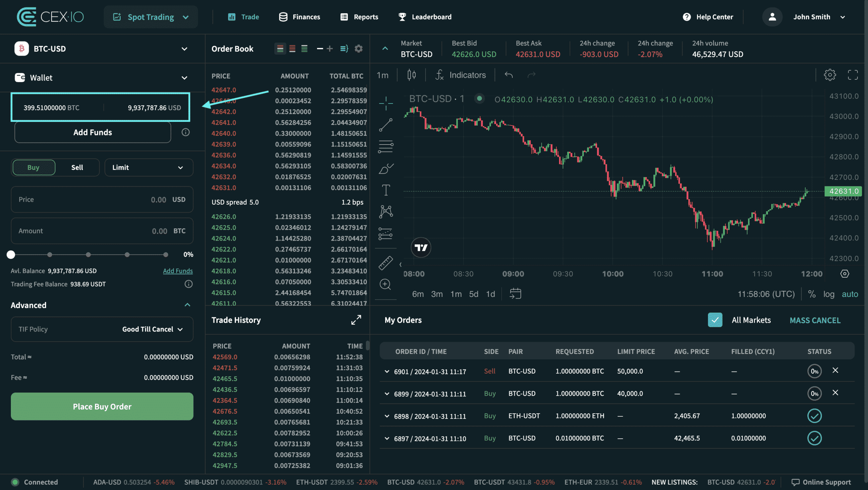Screen dimensions: 868x490
Task: Click MASS CANCEL
Action: pos(815,320)
